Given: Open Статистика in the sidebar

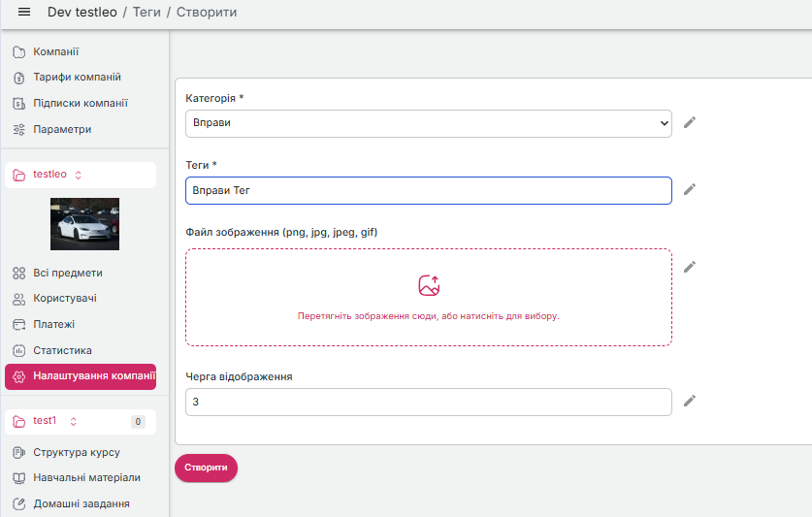Looking at the screenshot, I should point(62,350).
